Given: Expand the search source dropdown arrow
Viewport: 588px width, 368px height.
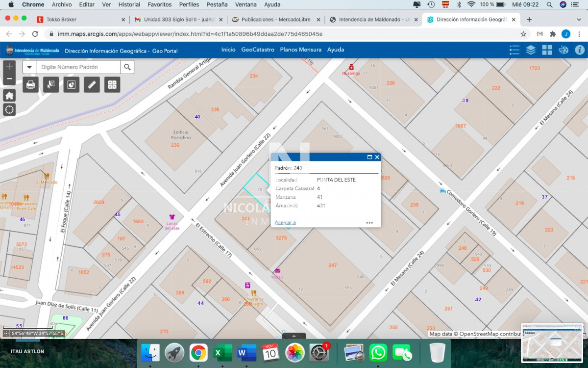Looking at the screenshot, I should pyautogui.click(x=29, y=67).
